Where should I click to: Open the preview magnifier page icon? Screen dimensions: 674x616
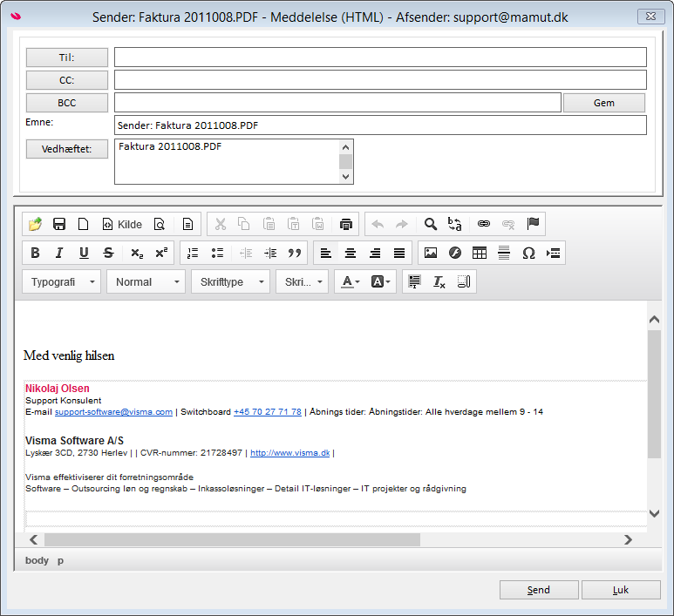[x=160, y=224]
